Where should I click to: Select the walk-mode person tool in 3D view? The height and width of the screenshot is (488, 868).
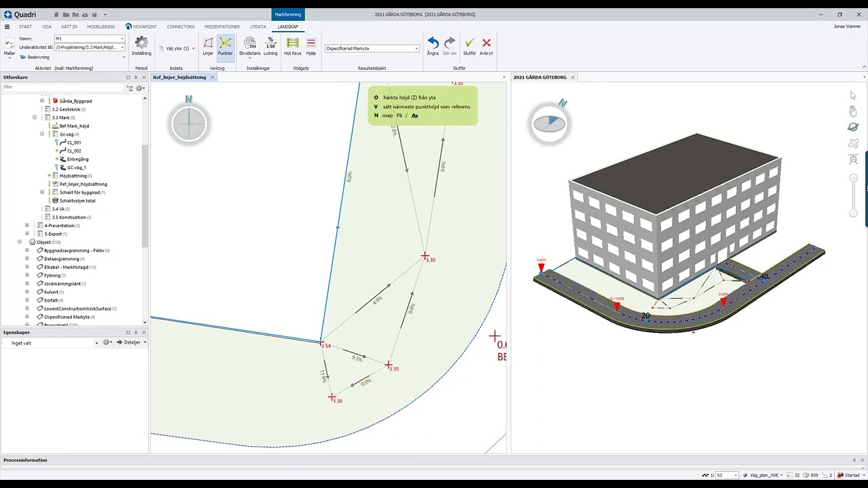pos(853,160)
